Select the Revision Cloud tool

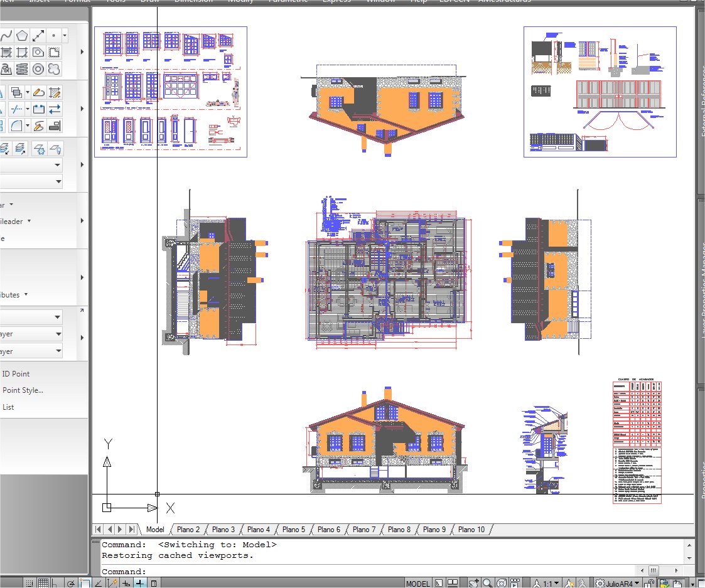54,69
